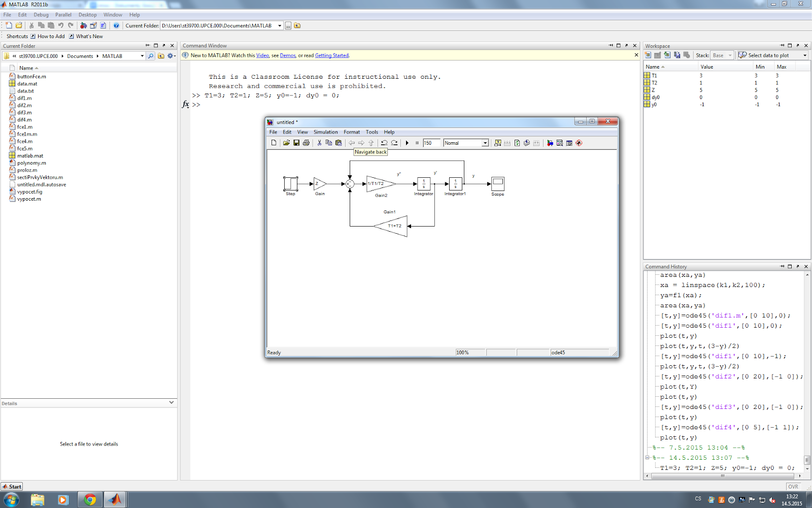Open Tools menu in Simulink window
The image size is (812, 508).
[372, 132]
